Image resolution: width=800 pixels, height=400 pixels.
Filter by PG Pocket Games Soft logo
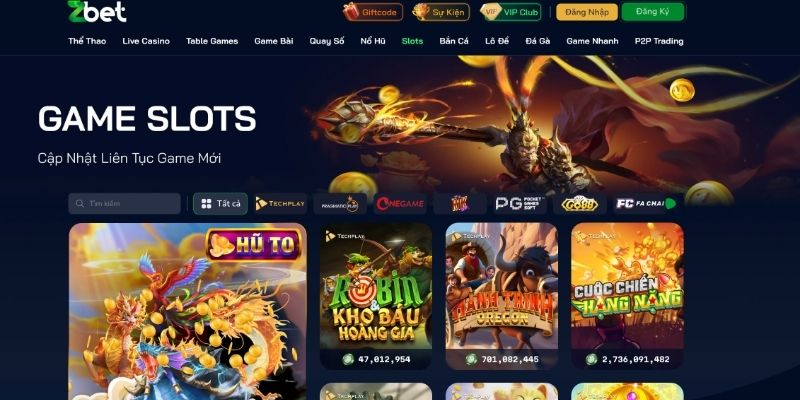click(x=520, y=204)
